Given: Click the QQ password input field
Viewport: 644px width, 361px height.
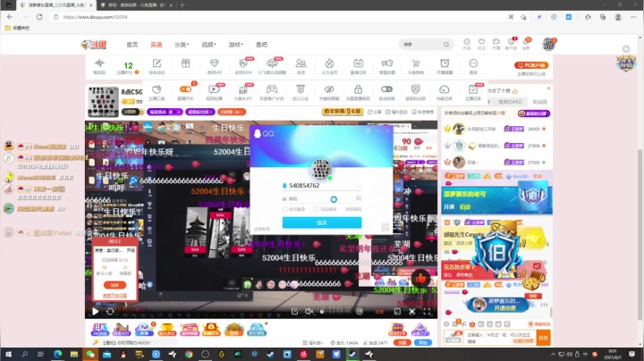Looking at the screenshot, I should click(322, 198).
